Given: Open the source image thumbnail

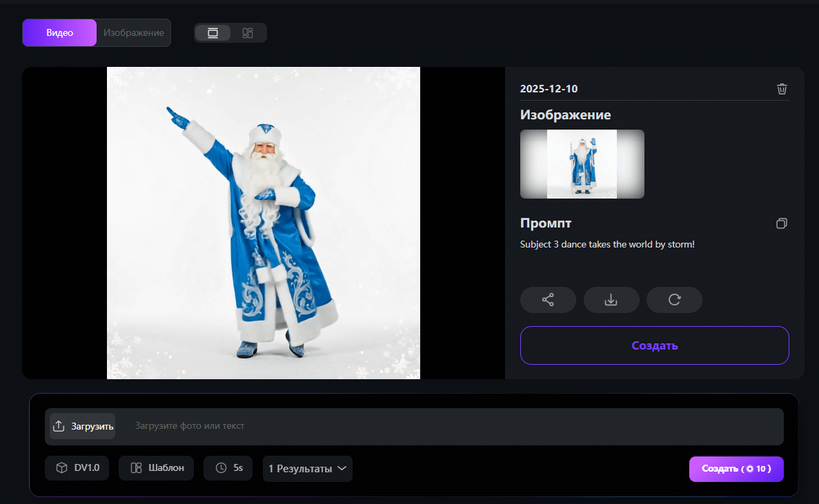Looking at the screenshot, I should 582,164.
